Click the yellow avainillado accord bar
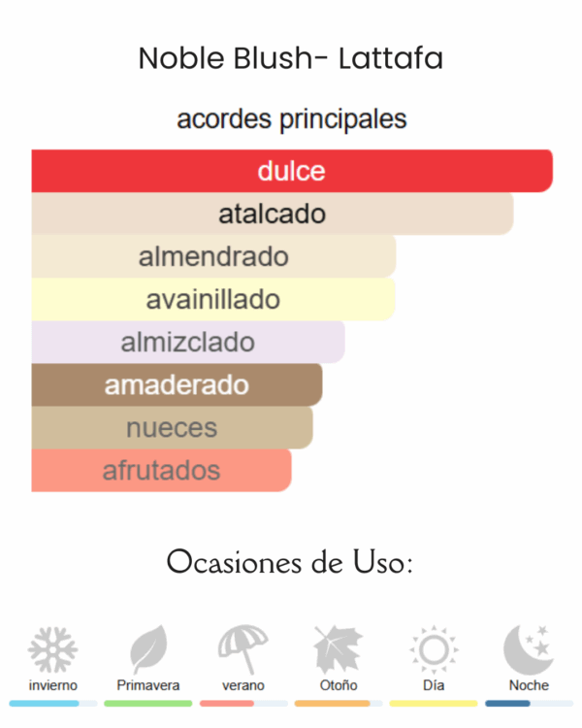This screenshot has width=582, height=728. tap(213, 299)
